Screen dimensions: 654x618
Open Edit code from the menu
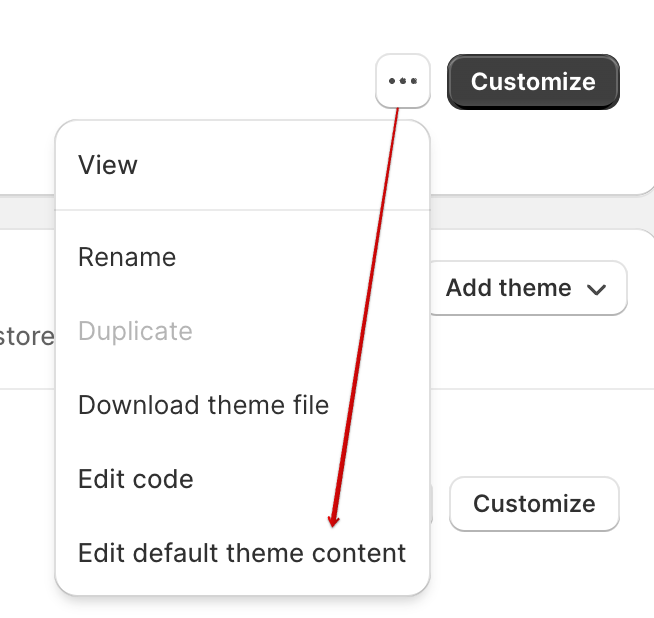[x=136, y=479]
